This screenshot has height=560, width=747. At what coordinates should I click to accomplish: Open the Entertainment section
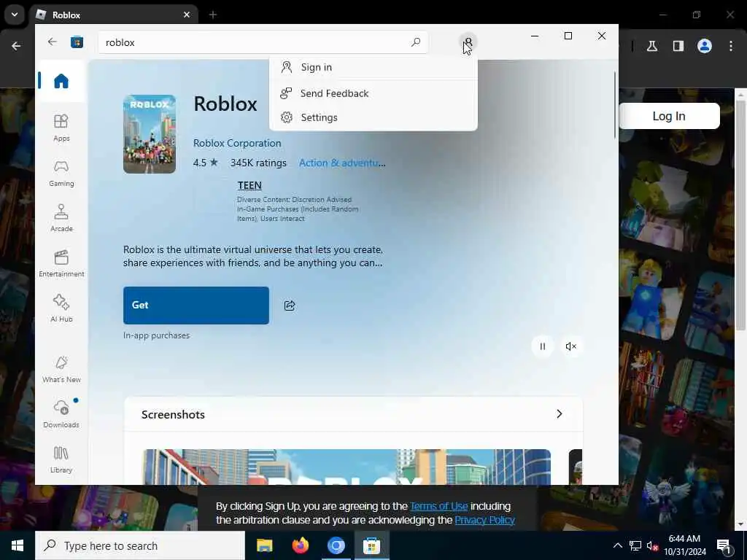coord(61,264)
